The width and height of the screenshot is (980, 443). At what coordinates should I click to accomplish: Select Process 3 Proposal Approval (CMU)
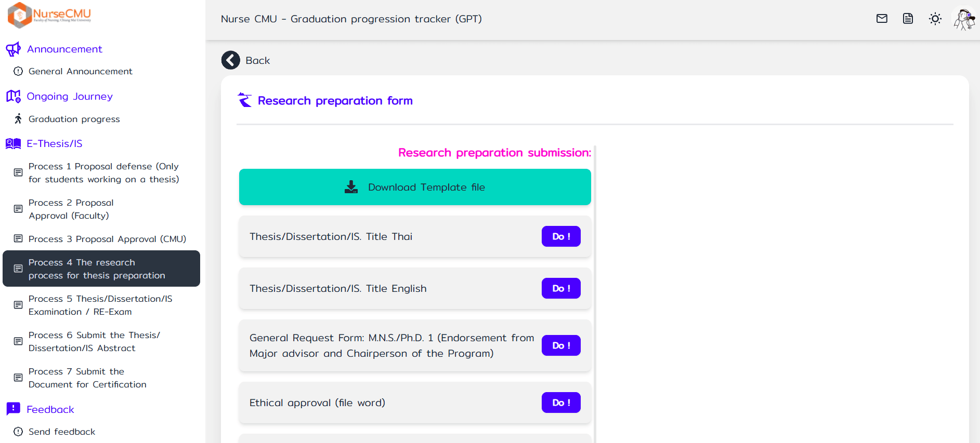pos(107,239)
